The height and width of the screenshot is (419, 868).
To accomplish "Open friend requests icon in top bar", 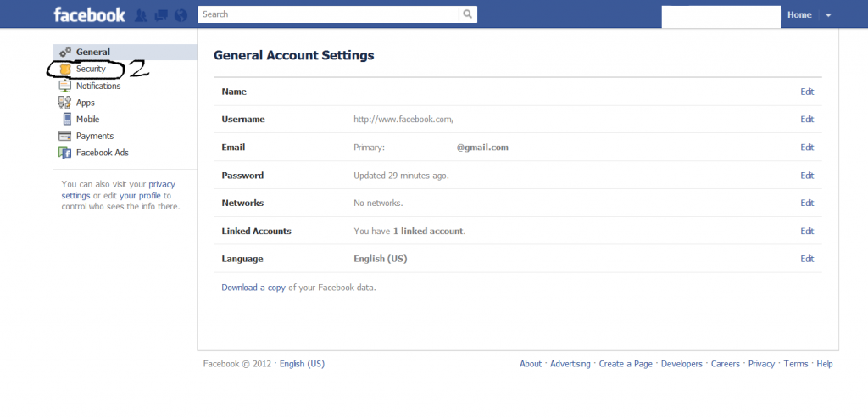I will point(142,15).
